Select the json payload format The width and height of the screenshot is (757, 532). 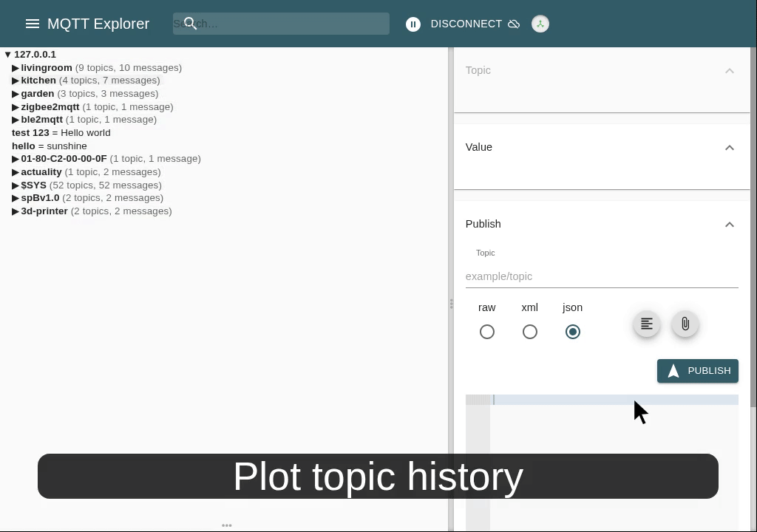[573, 332]
